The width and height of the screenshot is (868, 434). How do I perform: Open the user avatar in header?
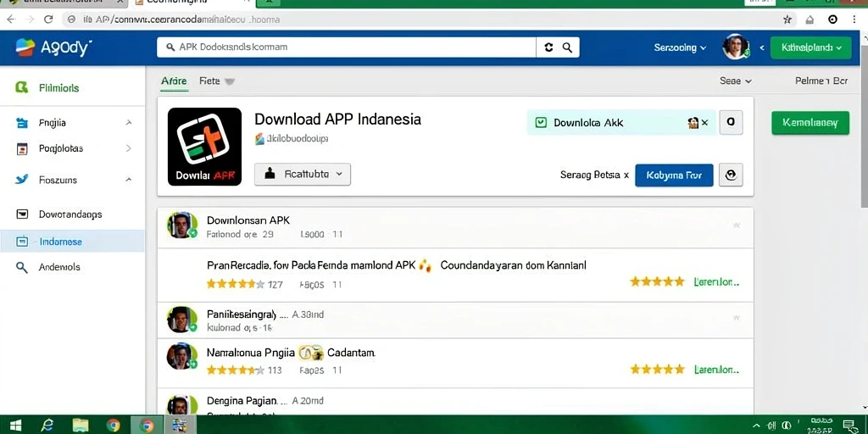(x=736, y=47)
